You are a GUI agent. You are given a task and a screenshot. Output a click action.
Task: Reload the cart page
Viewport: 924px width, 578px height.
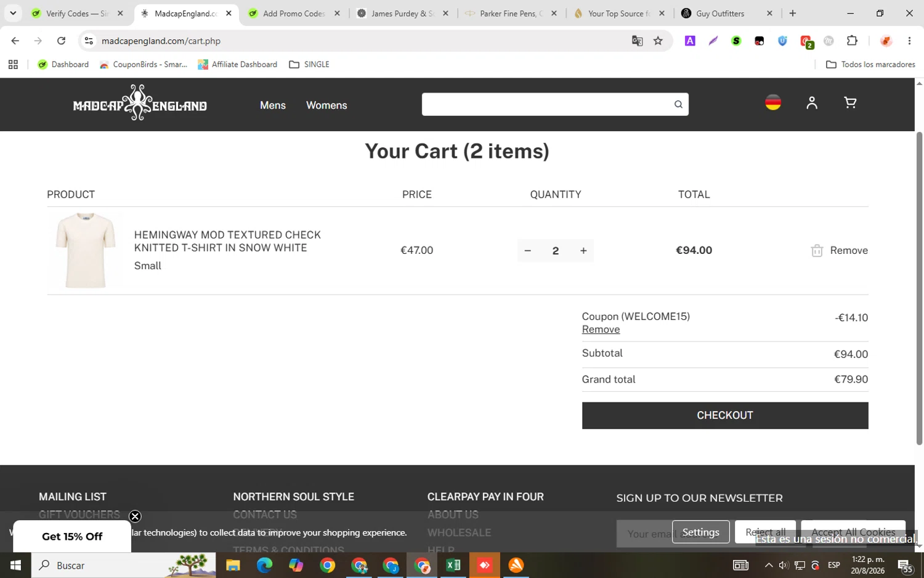(x=61, y=41)
